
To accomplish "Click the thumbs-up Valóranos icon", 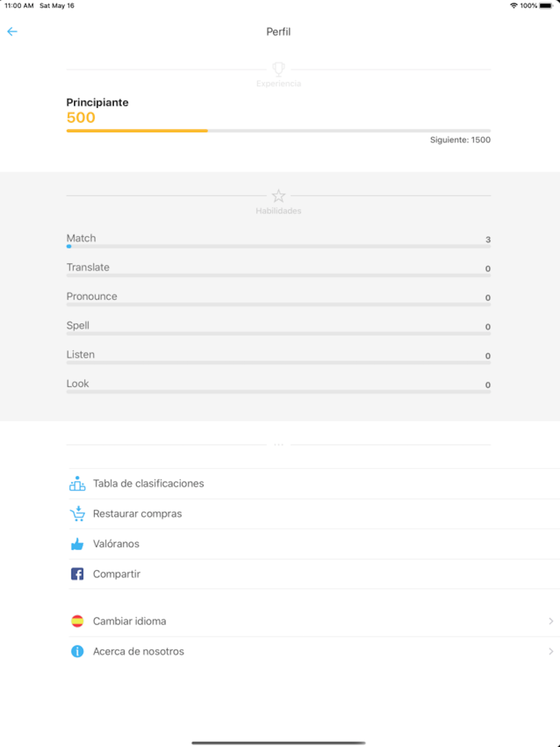I will (77, 544).
